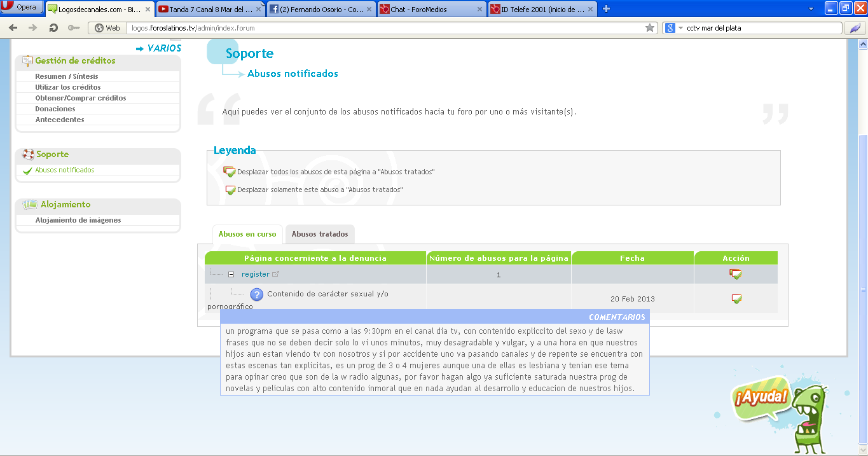Open Obtener/Comprar créditos link

[81, 98]
